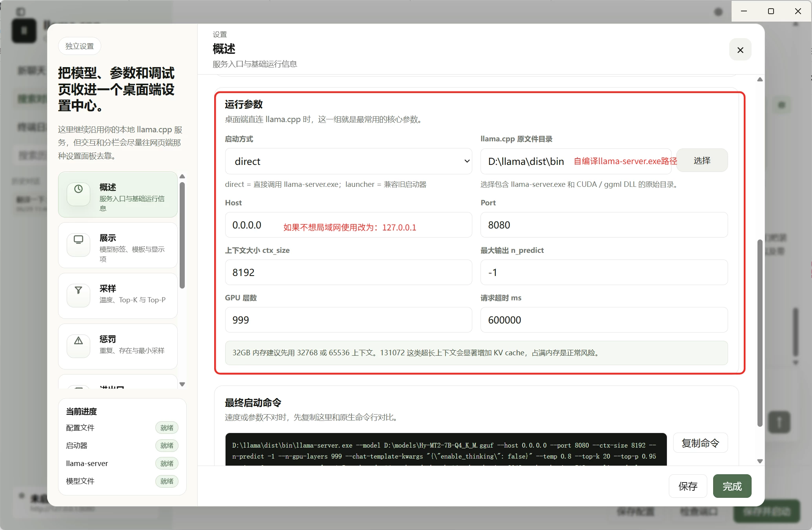Click the 最终启动命令 section heading
Screen dimensions: 812x530
(253, 403)
